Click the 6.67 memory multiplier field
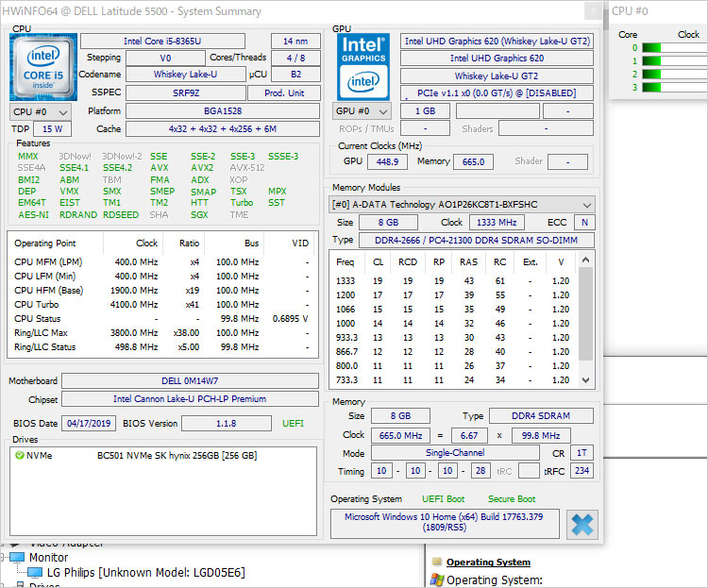Image resolution: width=708 pixels, height=588 pixels. coord(469,436)
